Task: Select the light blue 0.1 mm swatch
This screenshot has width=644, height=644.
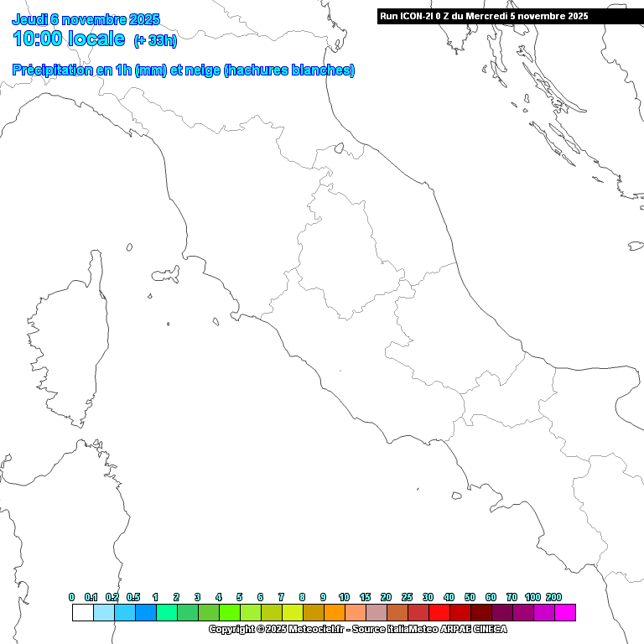Action: coord(103,613)
